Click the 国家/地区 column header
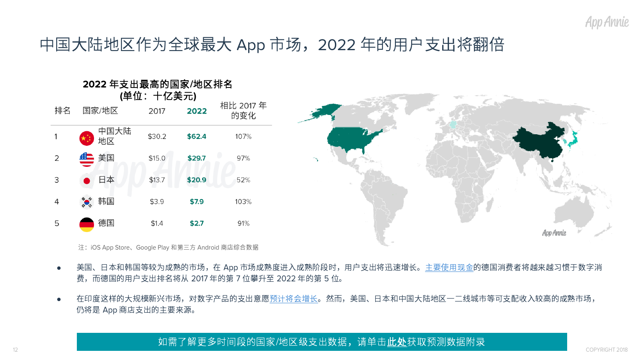644x362 pixels. pyautogui.click(x=100, y=111)
